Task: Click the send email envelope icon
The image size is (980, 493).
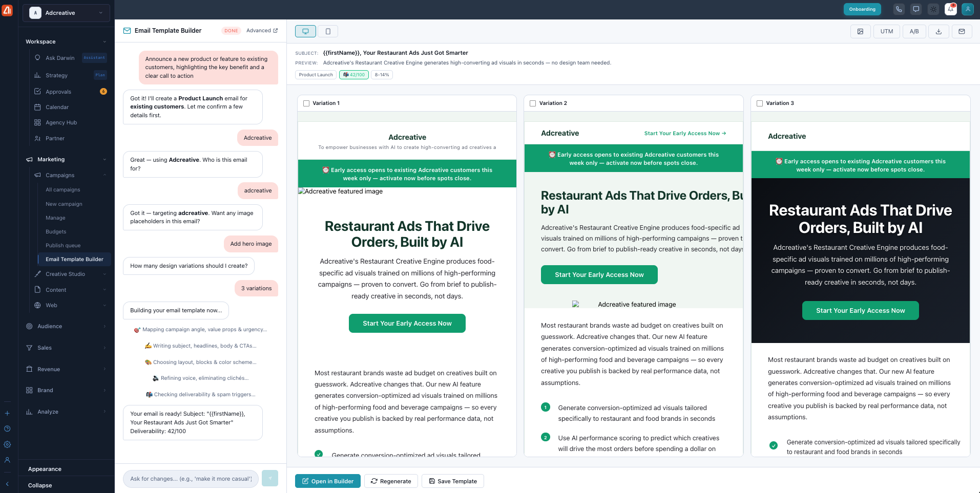Action: (962, 31)
